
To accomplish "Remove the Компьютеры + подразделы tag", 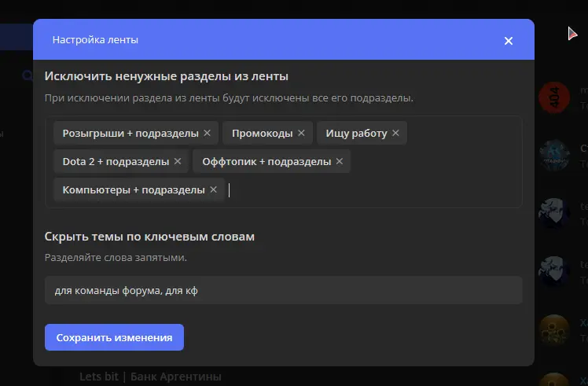I will (213, 189).
